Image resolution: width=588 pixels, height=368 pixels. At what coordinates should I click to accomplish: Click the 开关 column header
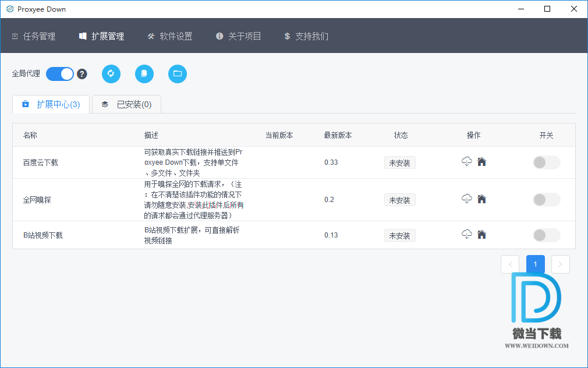(x=547, y=135)
